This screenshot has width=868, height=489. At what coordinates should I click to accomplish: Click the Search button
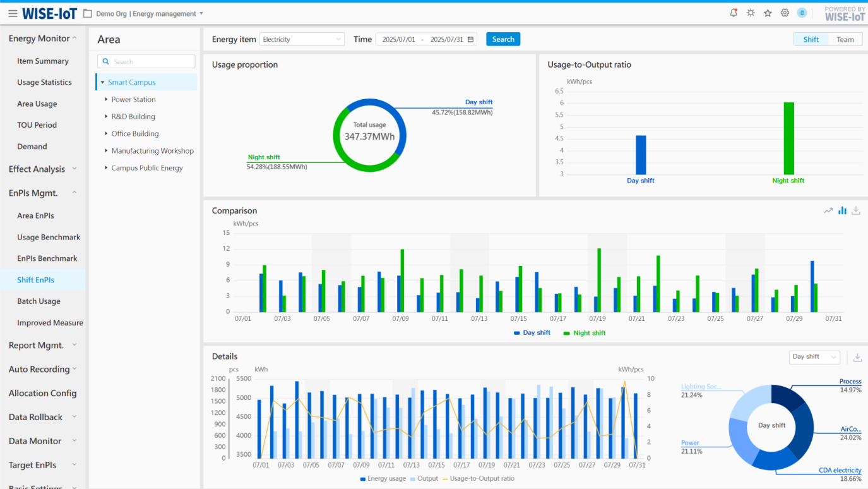pos(502,39)
